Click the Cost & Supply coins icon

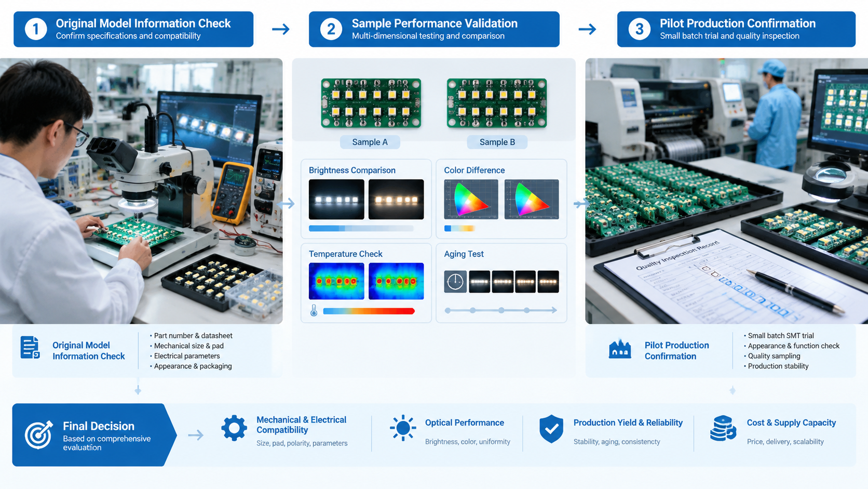pos(723,428)
